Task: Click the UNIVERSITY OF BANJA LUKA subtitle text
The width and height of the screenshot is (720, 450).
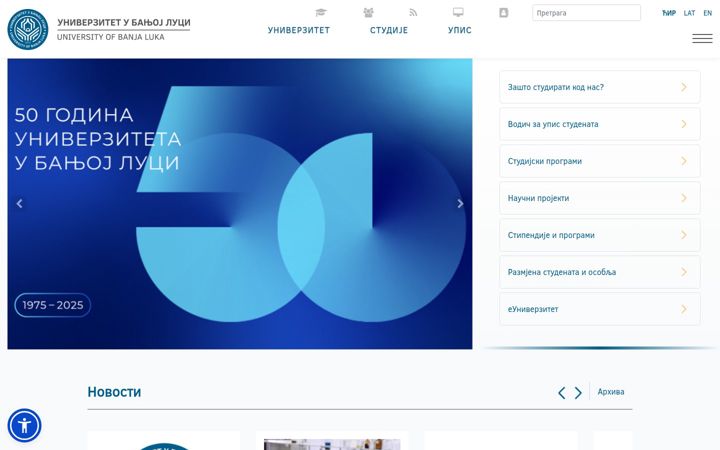Action: point(111,37)
